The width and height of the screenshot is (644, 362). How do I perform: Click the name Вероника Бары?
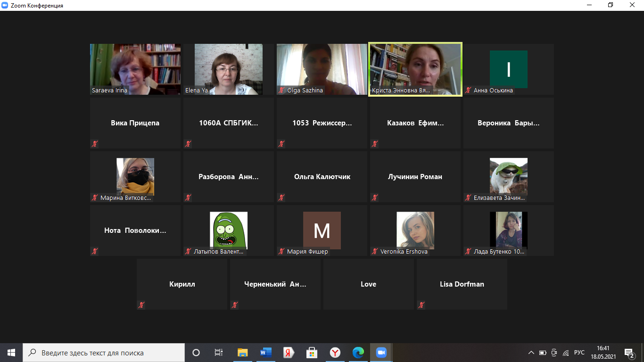509,123
